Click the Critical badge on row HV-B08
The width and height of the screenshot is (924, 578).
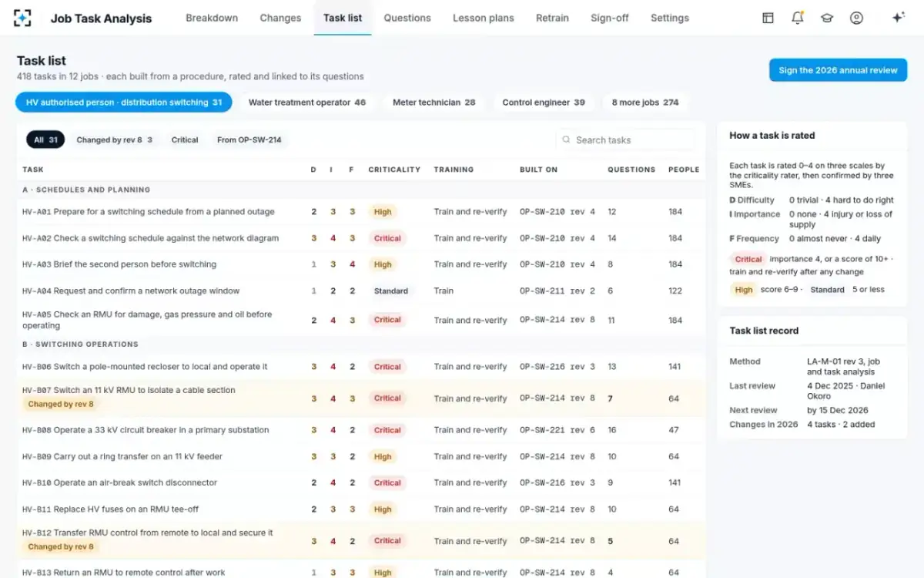[x=387, y=430]
